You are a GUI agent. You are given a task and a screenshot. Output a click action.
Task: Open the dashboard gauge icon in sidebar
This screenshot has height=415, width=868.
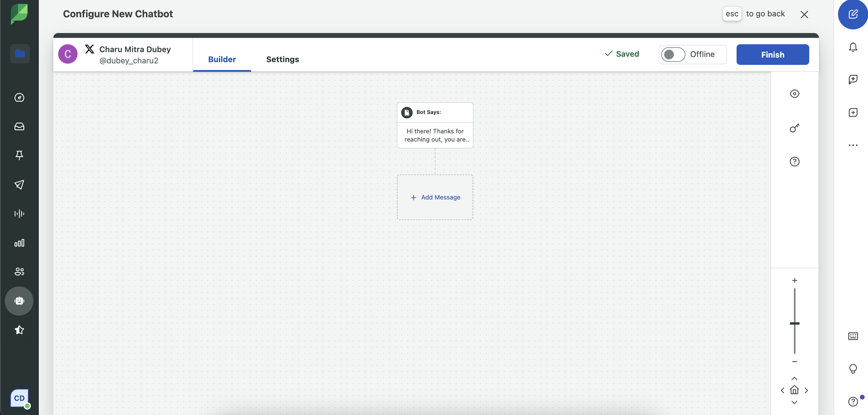(20, 98)
